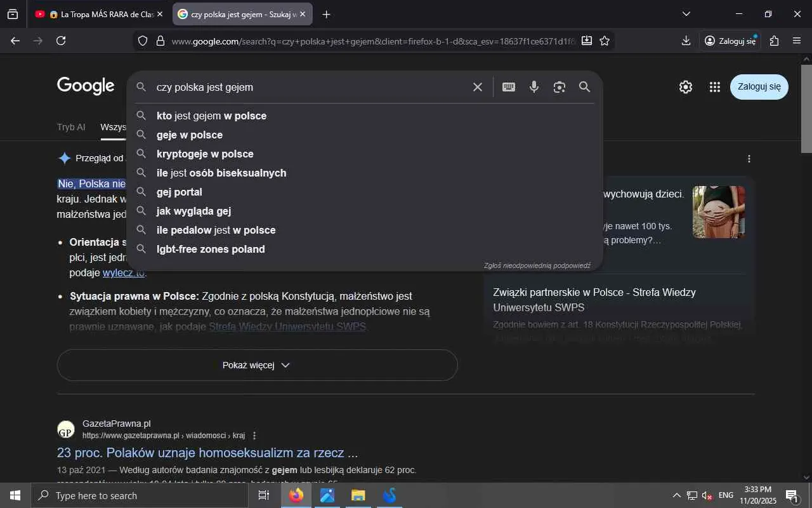Viewport: 812px width, 508px height.
Task: Select suggestion 'jak wygląda gej'
Action: click(x=365, y=211)
